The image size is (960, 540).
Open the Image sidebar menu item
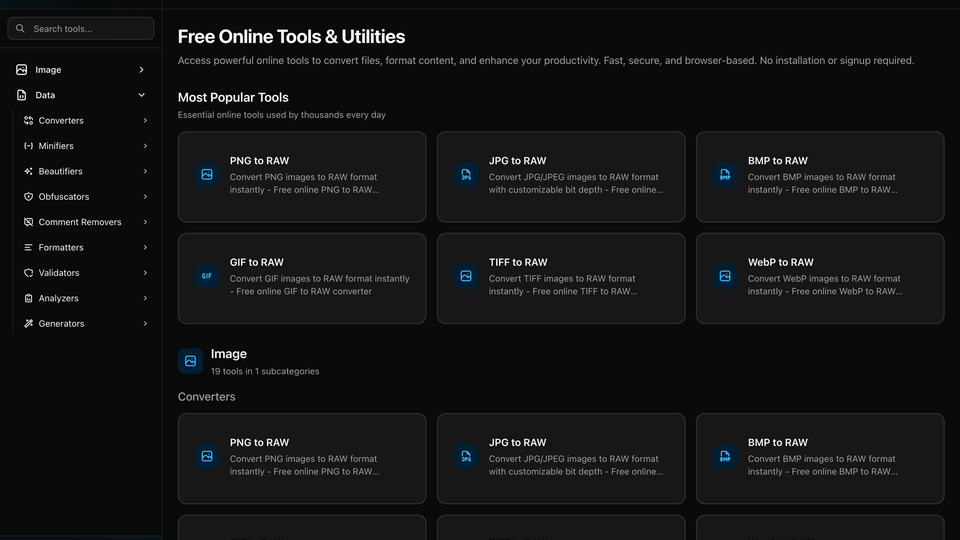[x=81, y=70]
